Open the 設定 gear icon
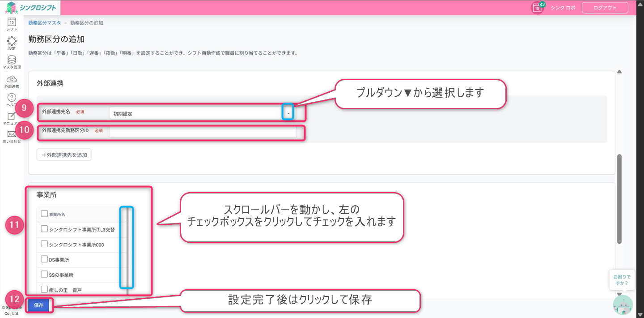The width and height of the screenshot is (644, 318). (12, 41)
